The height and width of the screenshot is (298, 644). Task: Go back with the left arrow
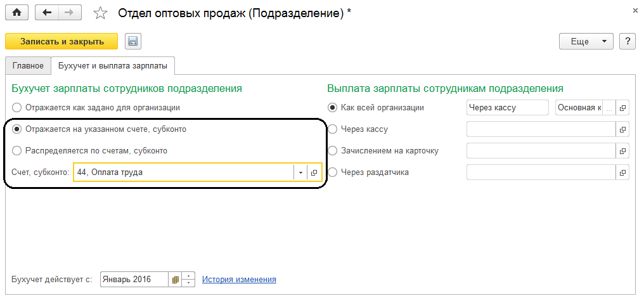[x=47, y=13]
